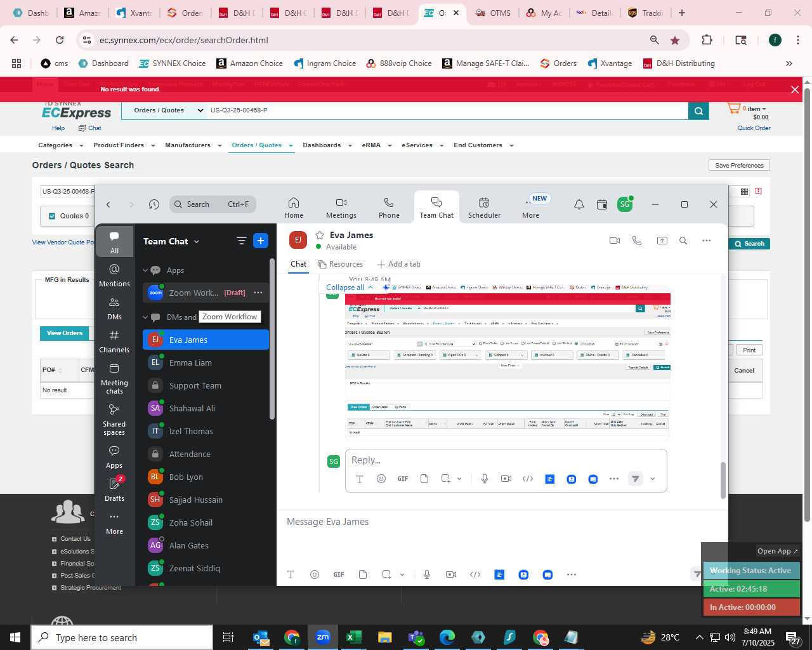Click Print button in results
The image size is (812, 650).
coord(749,350)
